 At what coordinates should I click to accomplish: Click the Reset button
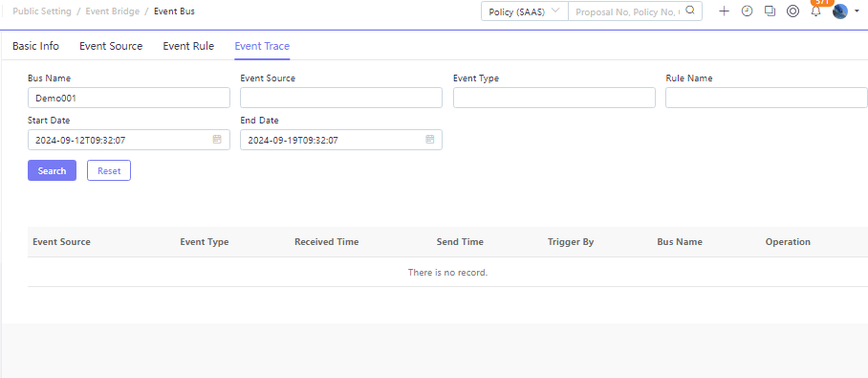pos(109,170)
